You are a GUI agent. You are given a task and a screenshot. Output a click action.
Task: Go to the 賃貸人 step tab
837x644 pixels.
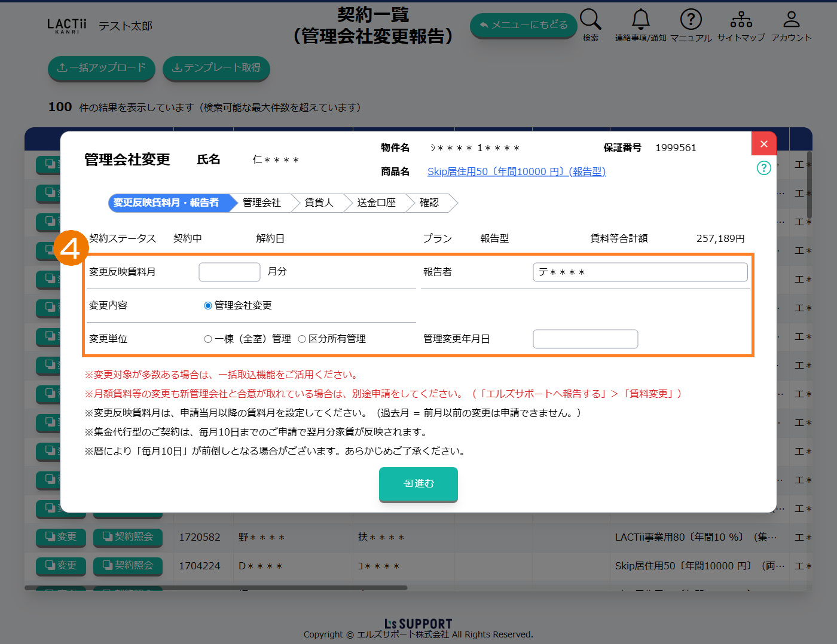[x=319, y=203]
